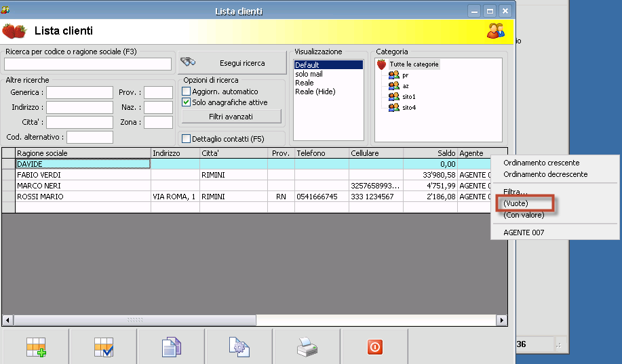Select the (Vuote) filter option
The width and height of the screenshot is (622, 364).
tap(516, 203)
